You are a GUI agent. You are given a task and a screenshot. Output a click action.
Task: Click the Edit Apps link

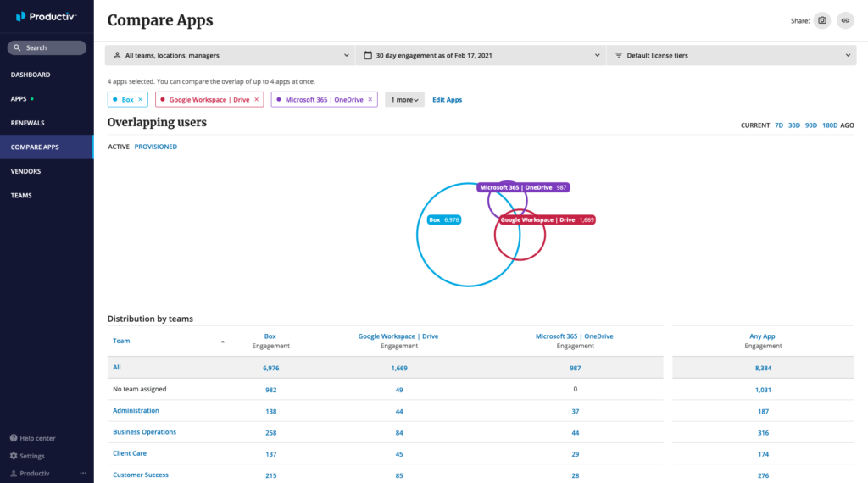coord(447,100)
